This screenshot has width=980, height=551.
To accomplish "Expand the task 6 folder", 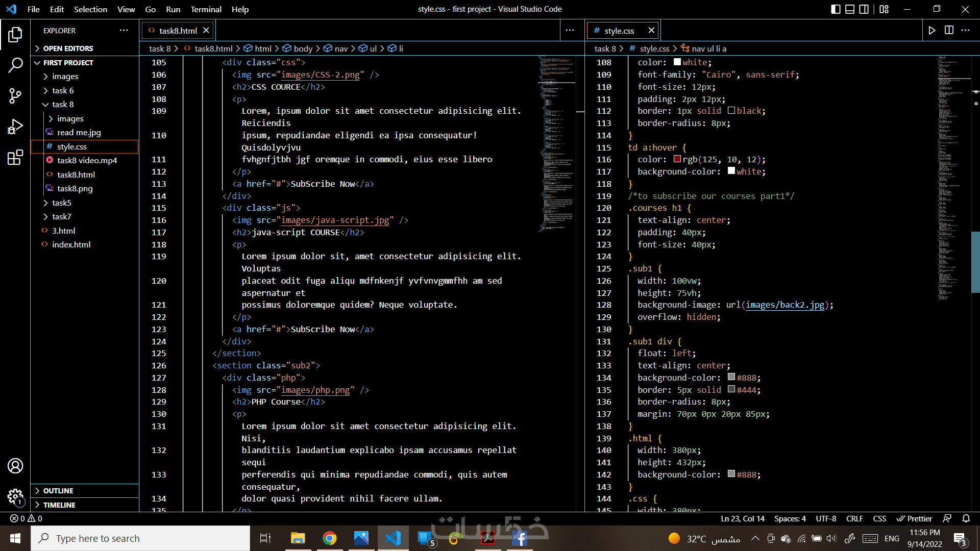I will pos(62,90).
